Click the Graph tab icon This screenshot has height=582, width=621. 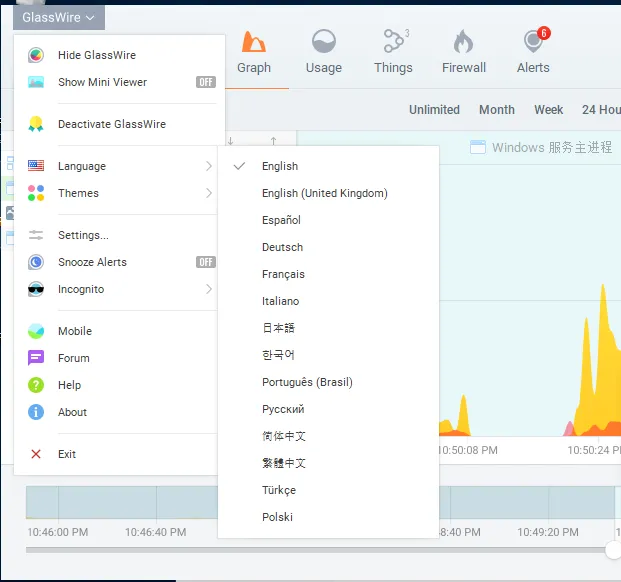(x=253, y=43)
